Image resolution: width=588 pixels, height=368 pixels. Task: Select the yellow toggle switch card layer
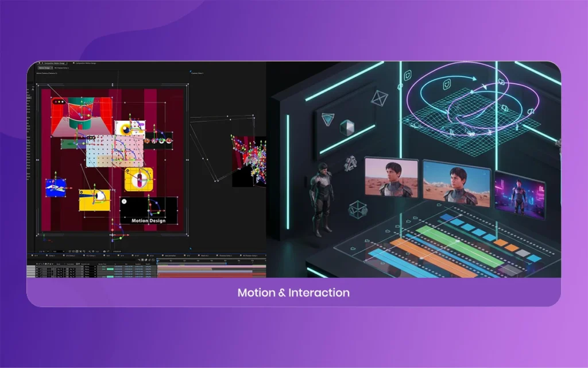(139, 179)
